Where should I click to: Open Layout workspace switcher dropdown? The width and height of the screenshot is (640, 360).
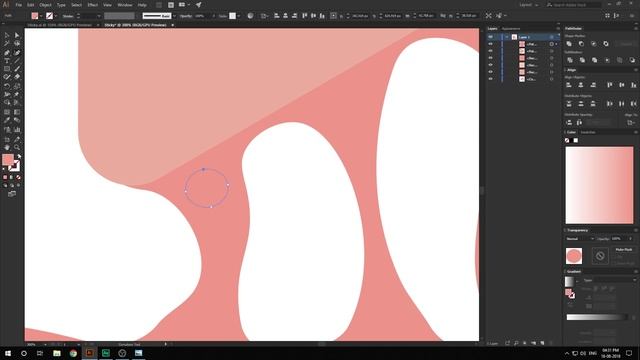click(x=529, y=5)
